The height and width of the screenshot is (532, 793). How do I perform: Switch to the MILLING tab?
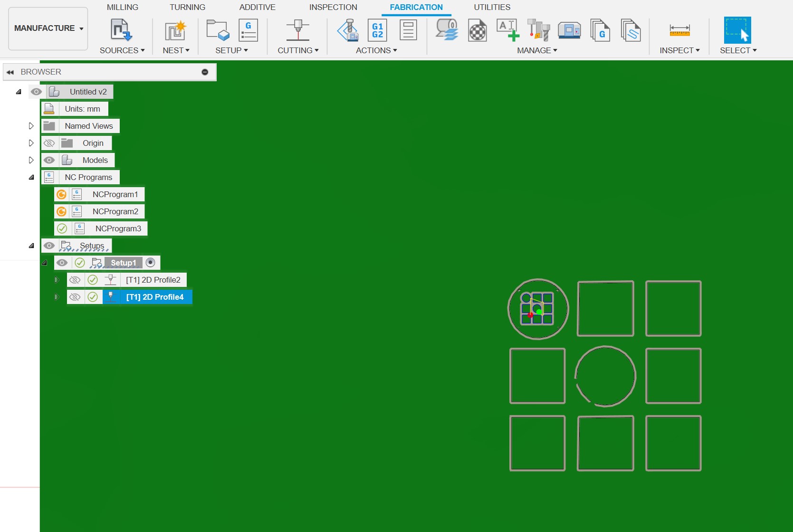[x=123, y=7]
